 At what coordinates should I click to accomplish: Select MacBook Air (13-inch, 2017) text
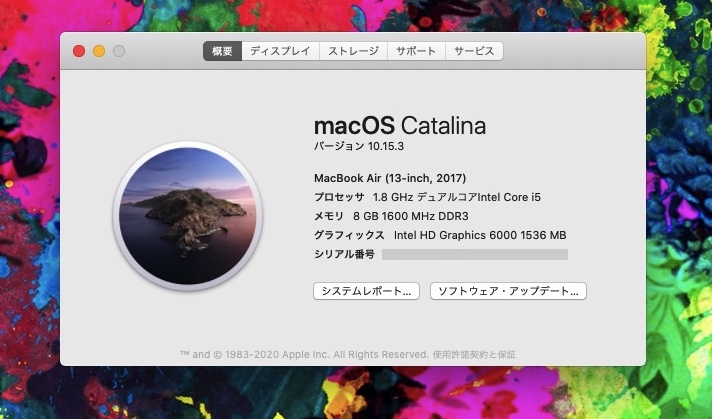390,178
